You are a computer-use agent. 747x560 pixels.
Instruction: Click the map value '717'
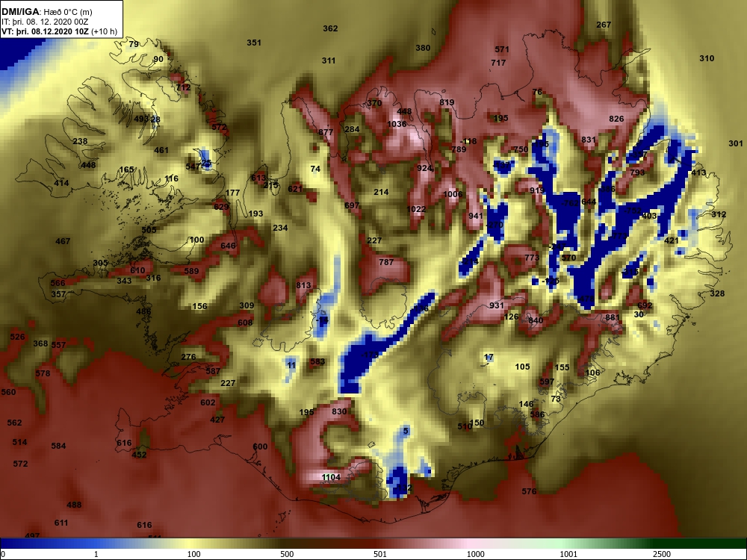[498, 63]
